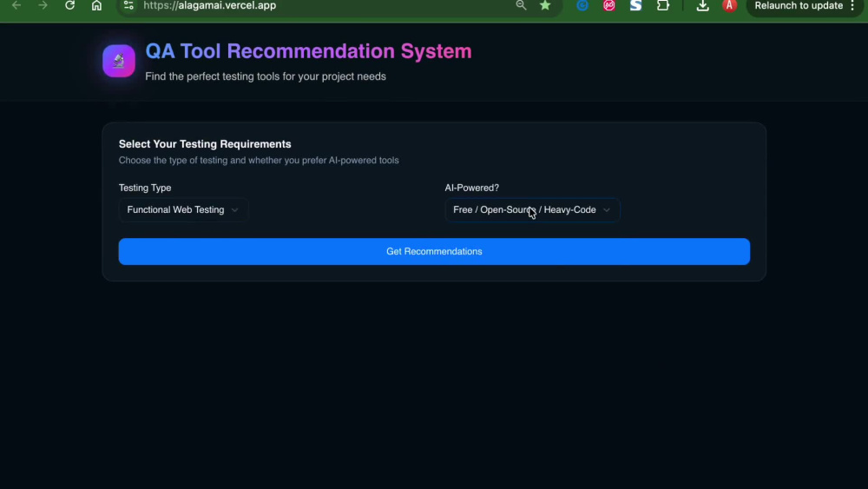This screenshot has height=489, width=868.
Task: Click the Get Recommendations button
Action: click(434, 251)
